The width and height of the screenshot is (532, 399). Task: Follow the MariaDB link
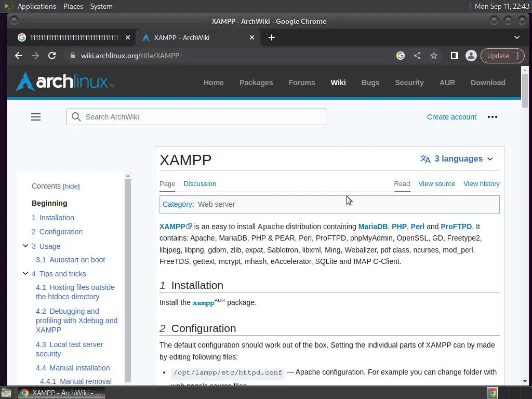coord(373,227)
